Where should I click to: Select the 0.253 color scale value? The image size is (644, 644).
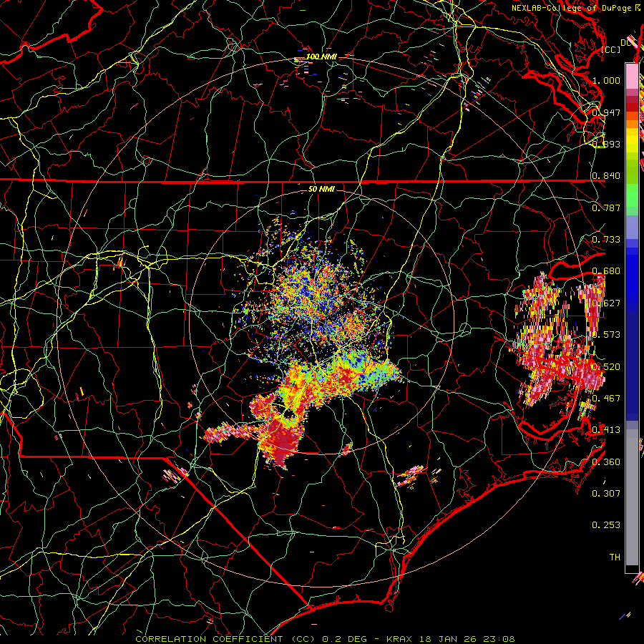coord(606,525)
